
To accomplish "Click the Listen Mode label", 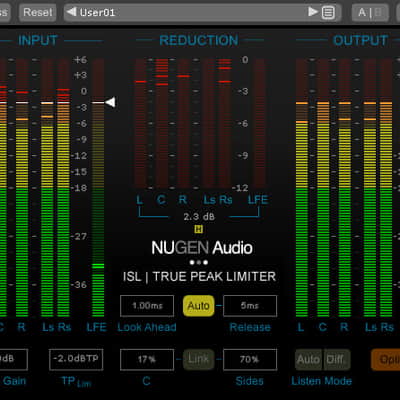I will pos(322,381).
